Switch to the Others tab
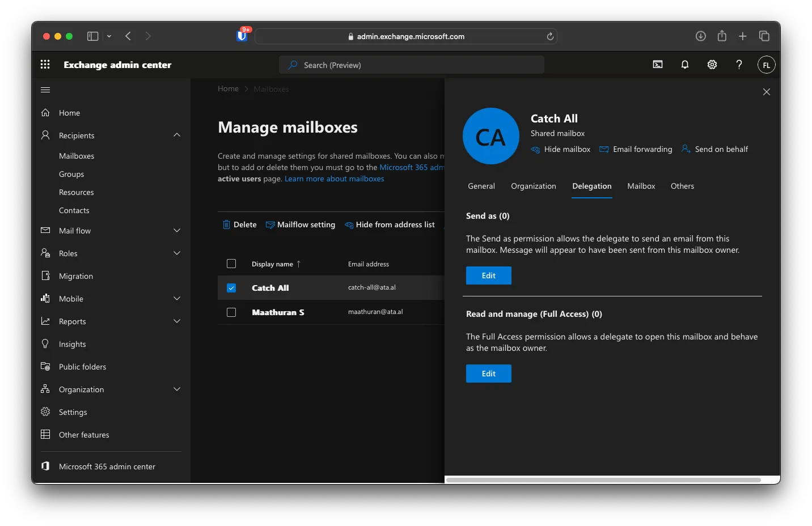 click(x=682, y=186)
